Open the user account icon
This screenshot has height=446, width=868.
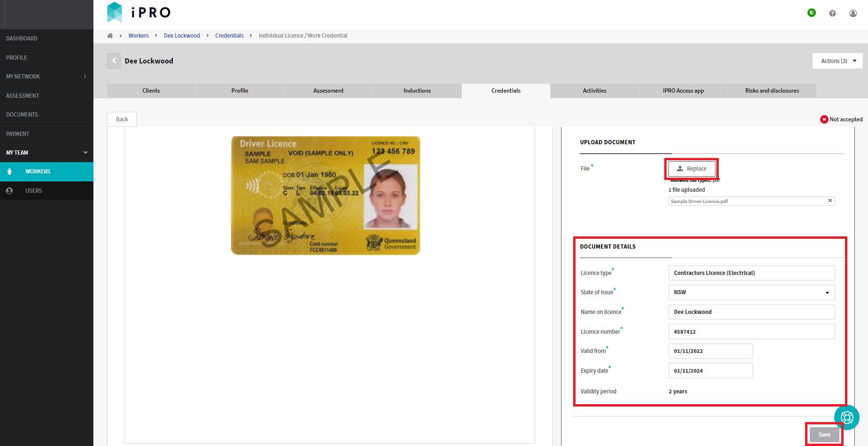coord(853,13)
